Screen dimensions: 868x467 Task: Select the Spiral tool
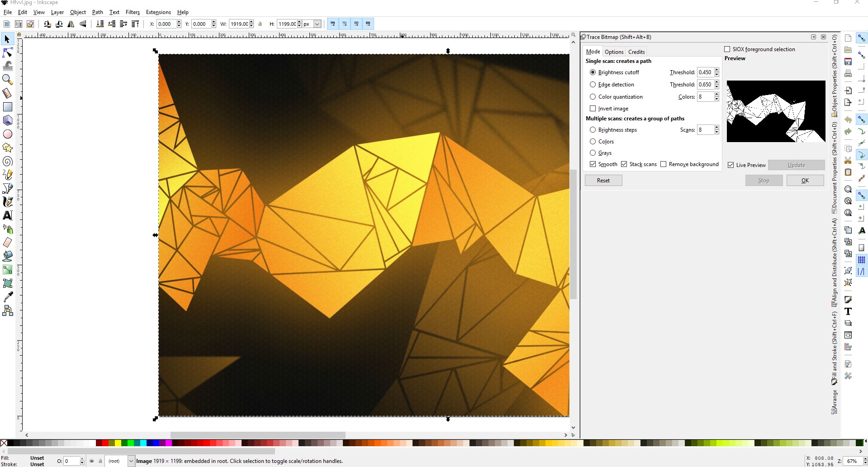[7, 162]
